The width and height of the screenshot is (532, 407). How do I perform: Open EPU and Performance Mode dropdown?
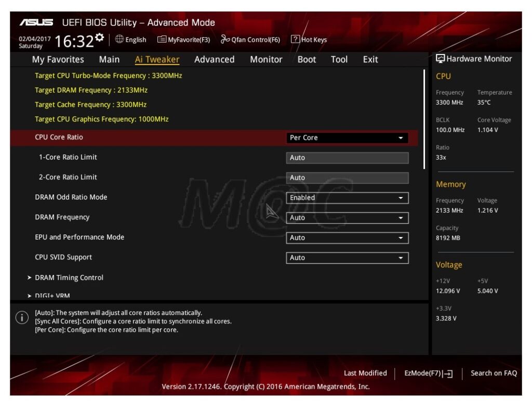347,238
